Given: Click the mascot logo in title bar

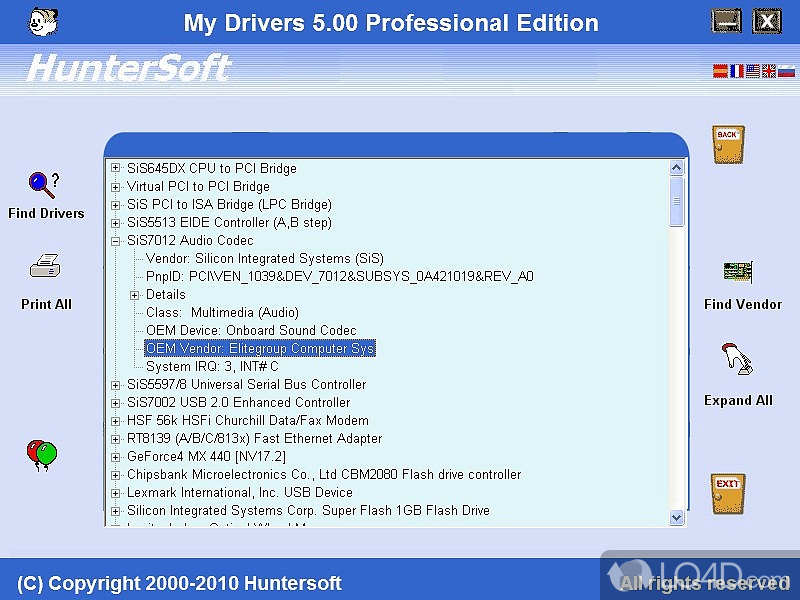Looking at the screenshot, I should click(x=43, y=22).
